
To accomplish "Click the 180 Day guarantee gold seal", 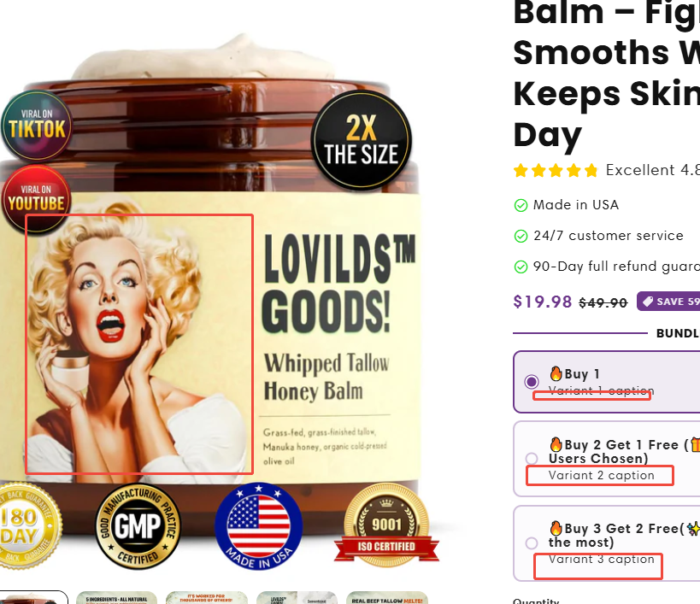I will [x=27, y=526].
